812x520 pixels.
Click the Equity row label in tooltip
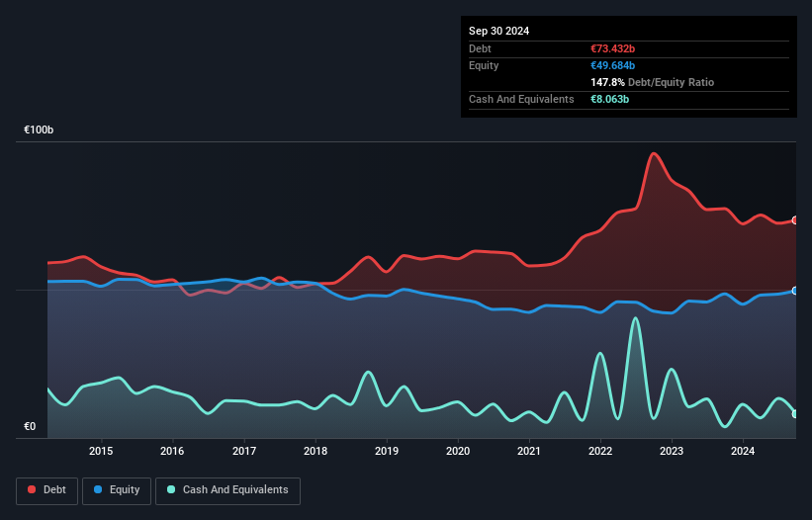(x=484, y=65)
